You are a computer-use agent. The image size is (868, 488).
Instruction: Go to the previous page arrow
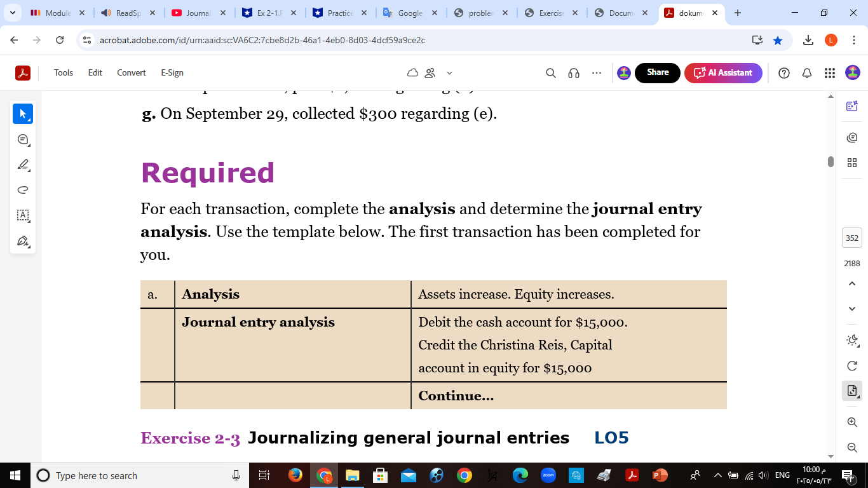(852, 283)
